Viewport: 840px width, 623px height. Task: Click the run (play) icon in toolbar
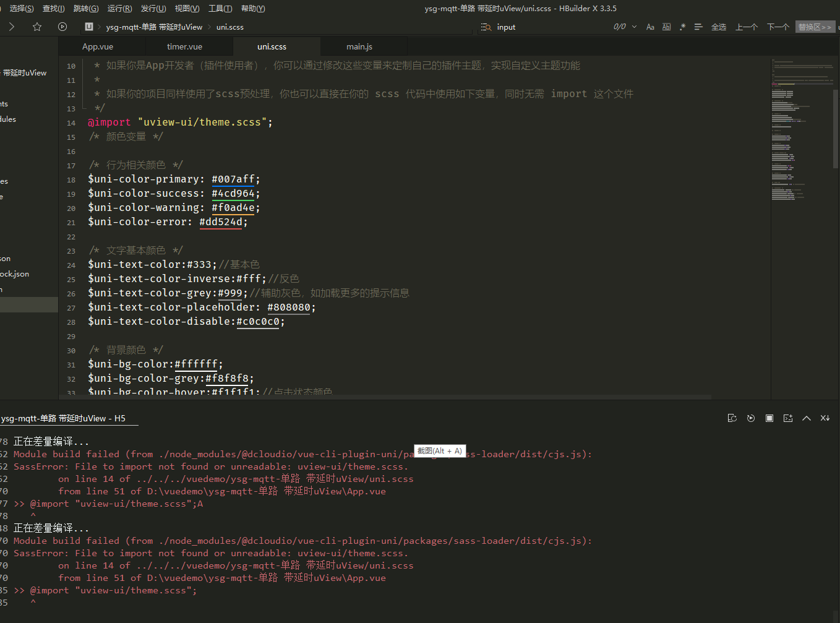click(x=62, y=27)
